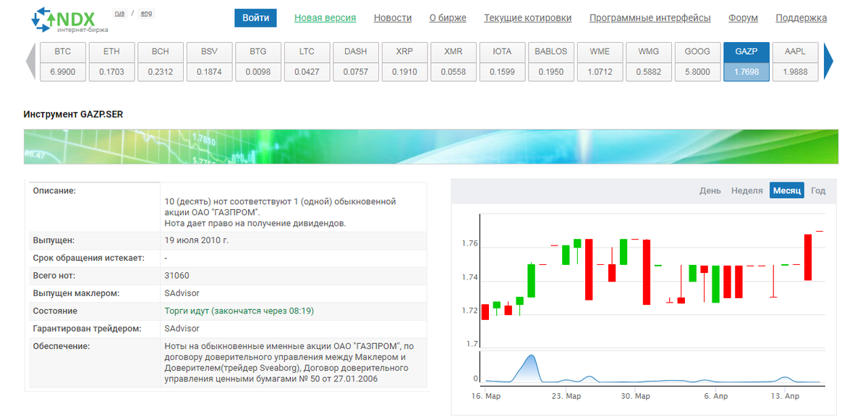Open the Текущие котировки page
The width and height of the screenshot is (868, 417).
click(x=529, y=17)
